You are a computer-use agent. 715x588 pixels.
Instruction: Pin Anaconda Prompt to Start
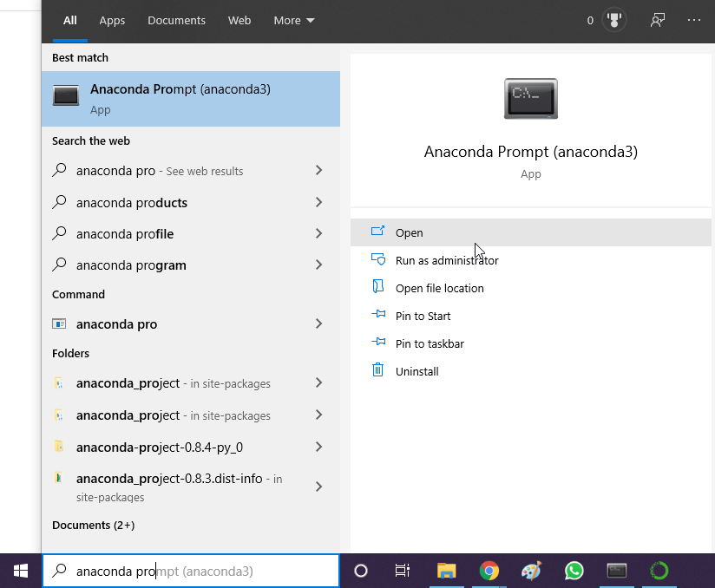coord(425,316)
